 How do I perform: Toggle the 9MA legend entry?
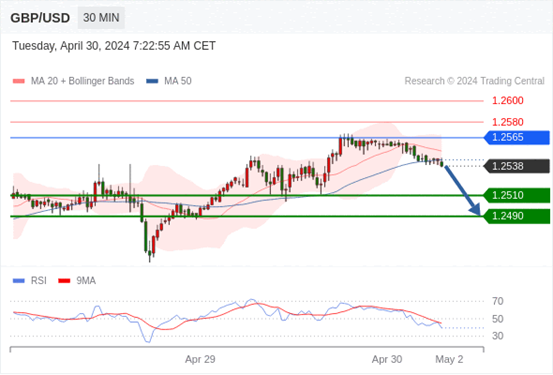77,281
